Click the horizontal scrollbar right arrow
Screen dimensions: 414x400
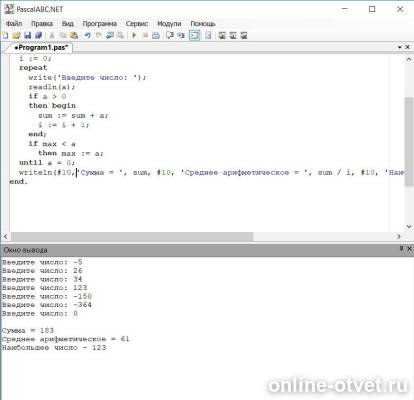click(399, 236)
